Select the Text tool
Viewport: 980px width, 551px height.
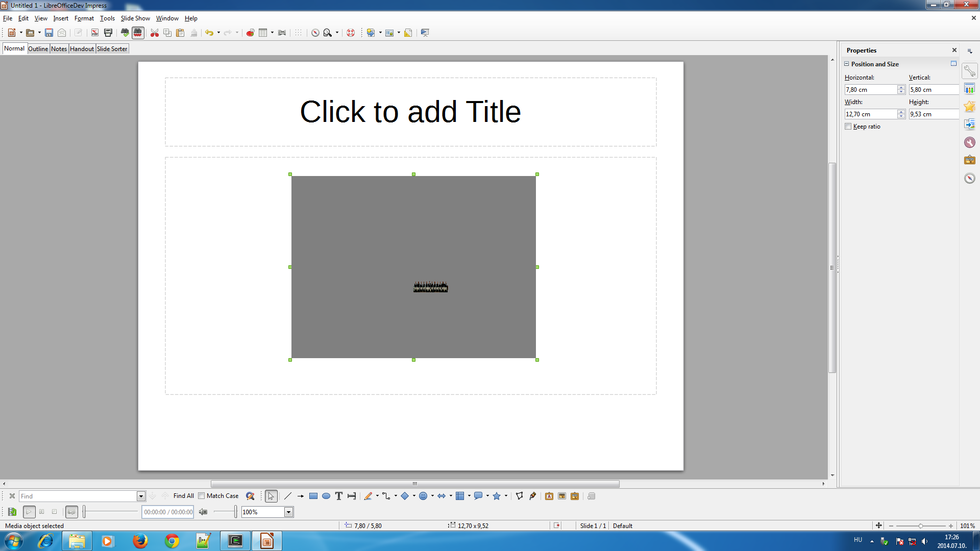tap(338, 496)
